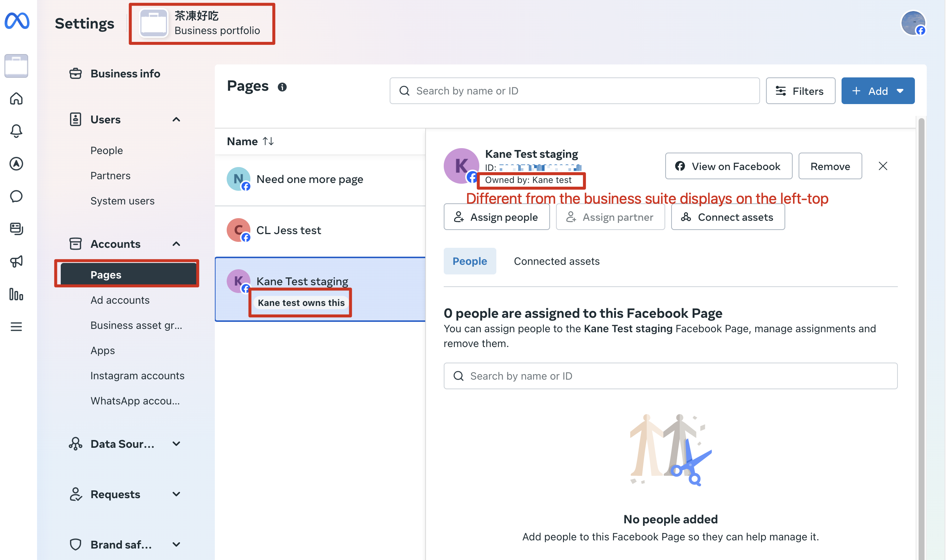Select Pages in the sidebar
Viewport: 946px width, 560px height.
[128, 274]
